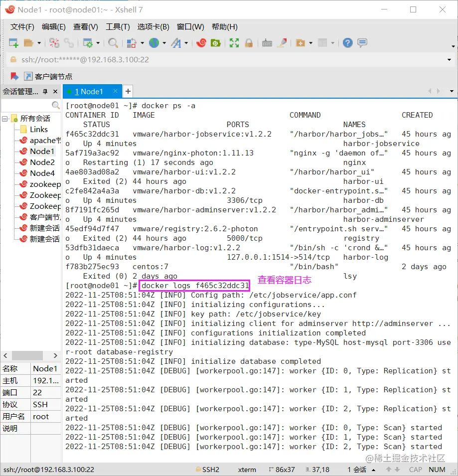This screenshot has width=458, height=476.
Task: Click the lock screen icon
Action: (249, 43)
